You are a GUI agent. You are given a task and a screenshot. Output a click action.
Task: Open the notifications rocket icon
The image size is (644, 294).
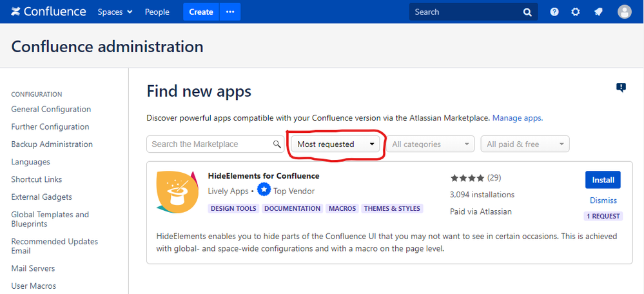tap(598, 12)
